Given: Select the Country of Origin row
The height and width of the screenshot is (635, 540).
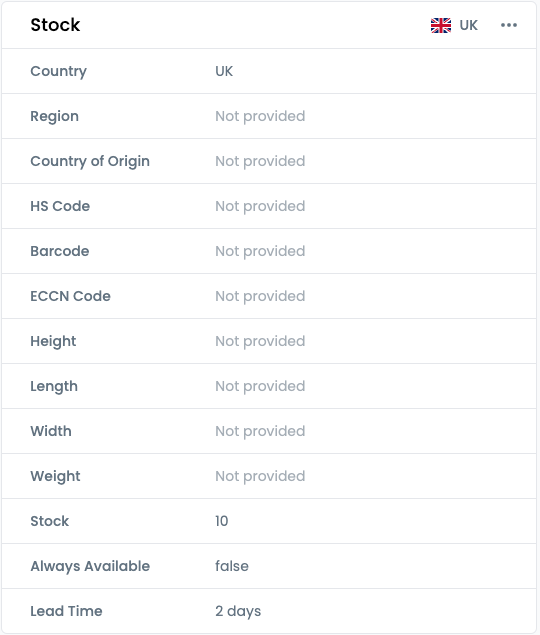Looking at the screenshot, I should coord(269,161).
